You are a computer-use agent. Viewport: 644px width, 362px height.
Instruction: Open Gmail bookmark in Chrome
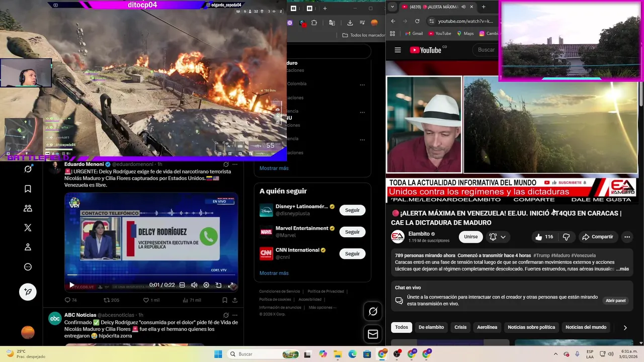(x=414, y=34)
